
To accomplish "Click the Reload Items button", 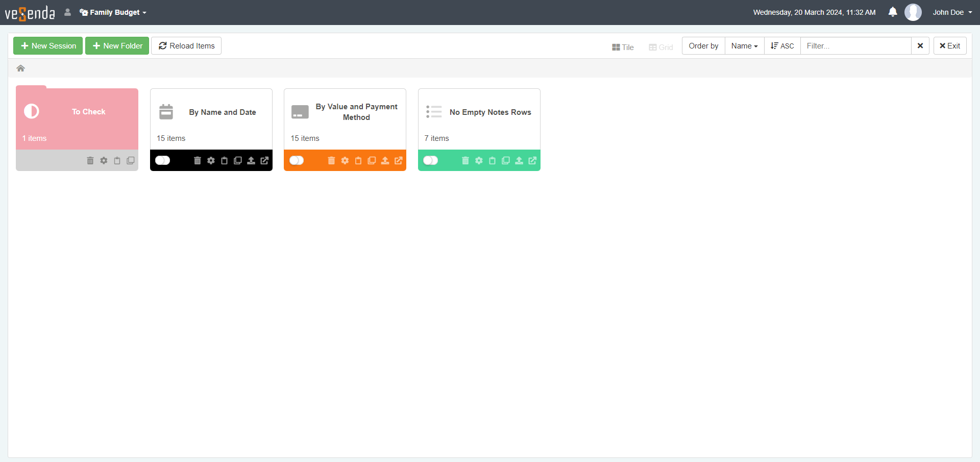I will (x=186, y=46).
